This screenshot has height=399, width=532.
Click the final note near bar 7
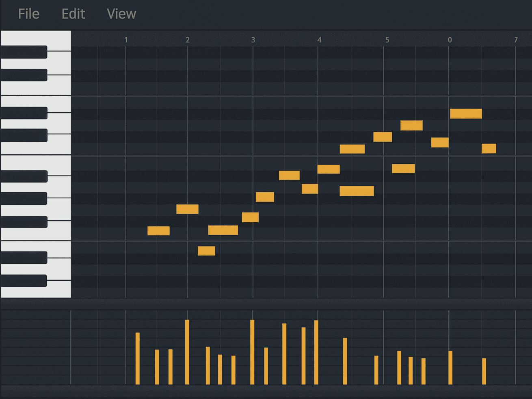pos(489,150)
